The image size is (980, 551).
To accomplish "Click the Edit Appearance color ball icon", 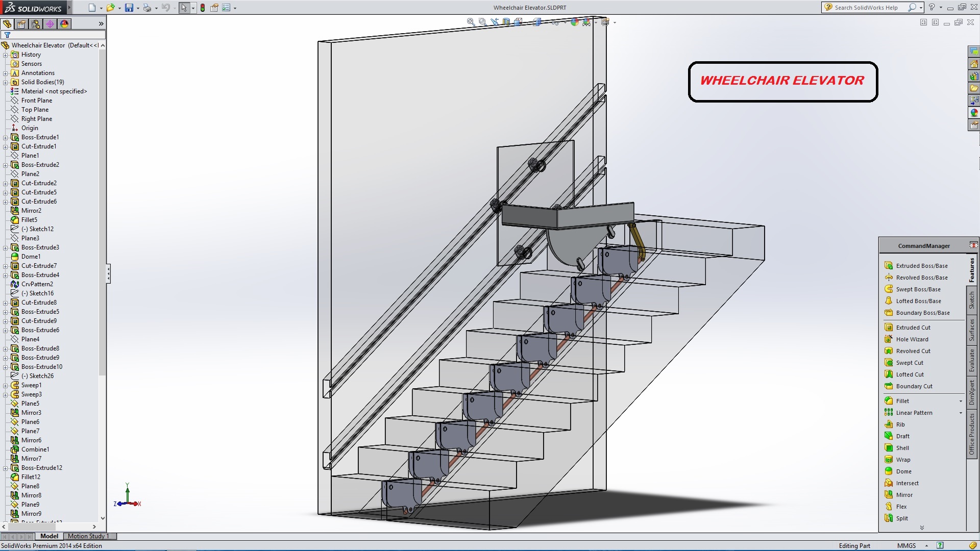I will click(575, 22).
